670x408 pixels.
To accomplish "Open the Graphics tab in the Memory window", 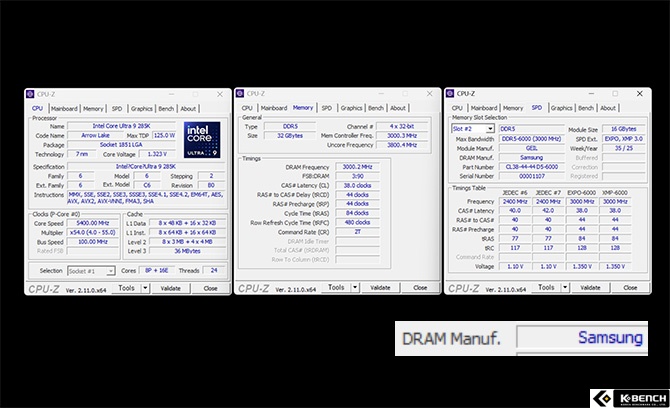I will point(352,108).
